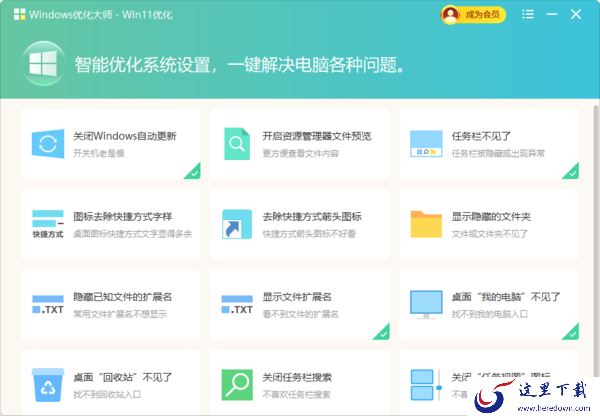
Task: Click the 快捷方式箭头图标不好看 description
Action: (x=309, y=234)
